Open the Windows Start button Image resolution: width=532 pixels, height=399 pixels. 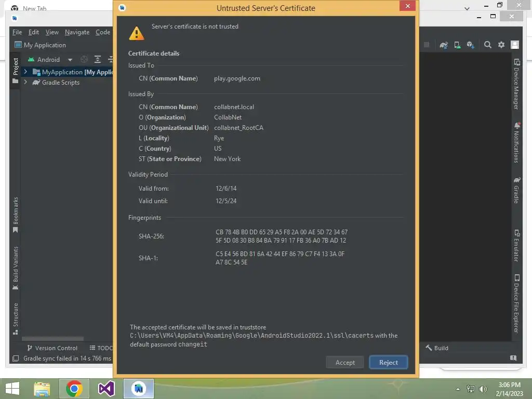[12, 389]
